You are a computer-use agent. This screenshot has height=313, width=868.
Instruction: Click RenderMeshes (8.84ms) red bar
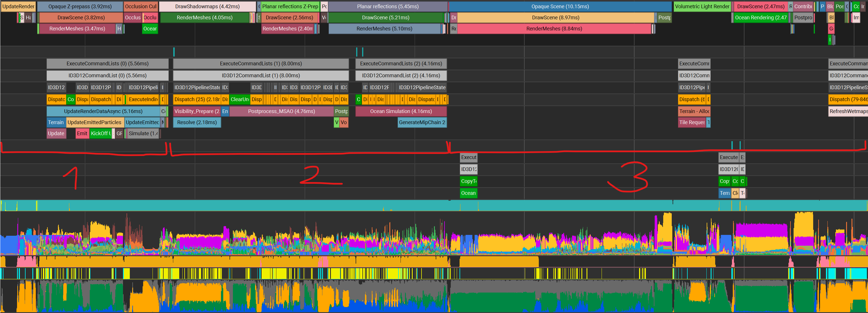554,29
